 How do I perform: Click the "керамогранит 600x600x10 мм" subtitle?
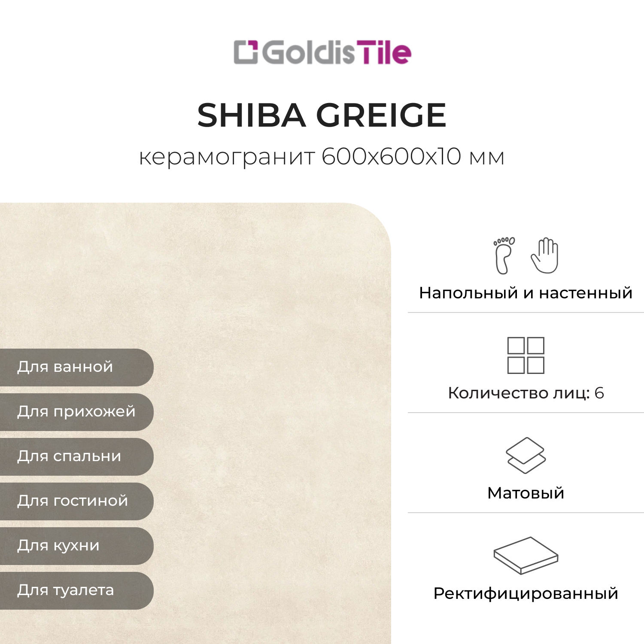(322, 157)
